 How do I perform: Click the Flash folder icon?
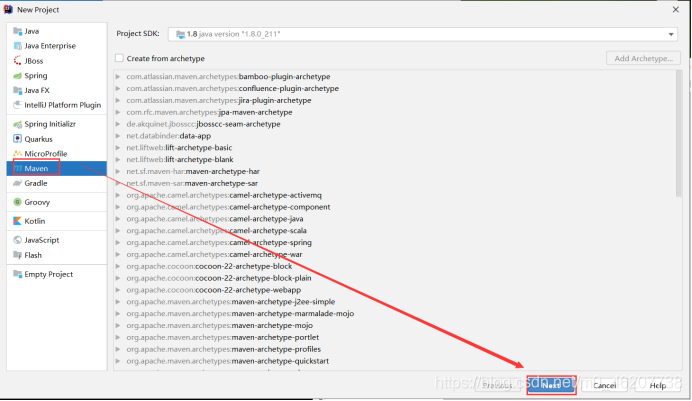pos(18,255)
